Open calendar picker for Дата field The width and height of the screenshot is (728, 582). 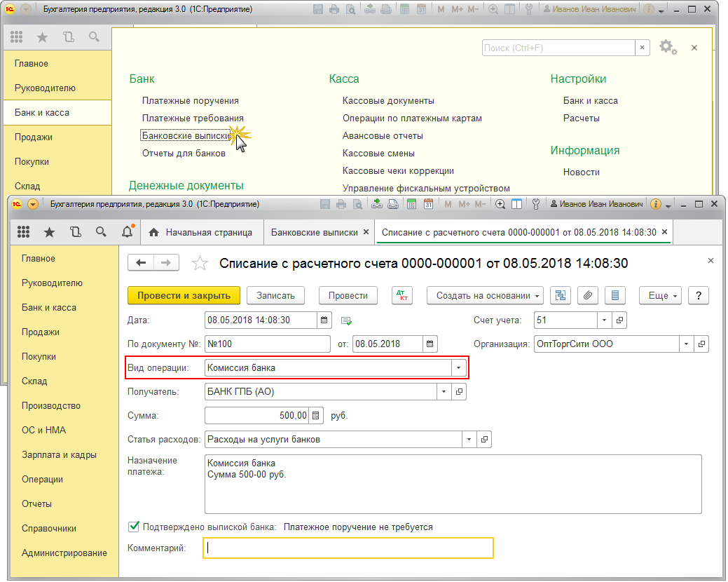click(324, 320)
